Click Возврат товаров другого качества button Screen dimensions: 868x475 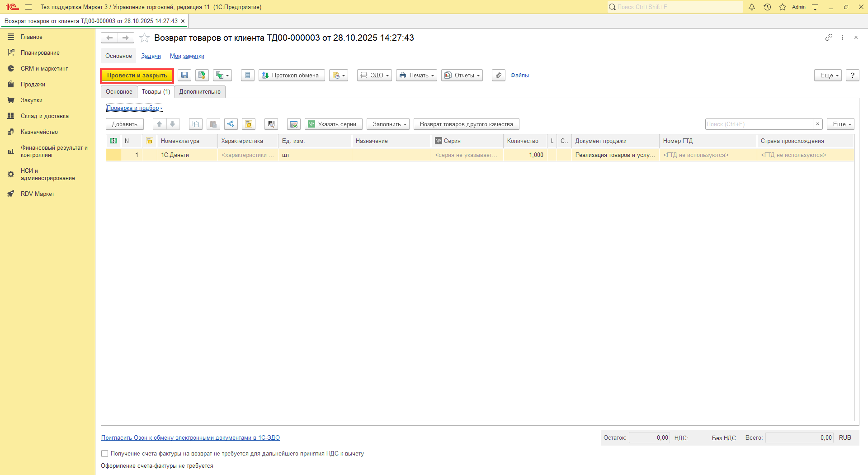tap(467, 124)
